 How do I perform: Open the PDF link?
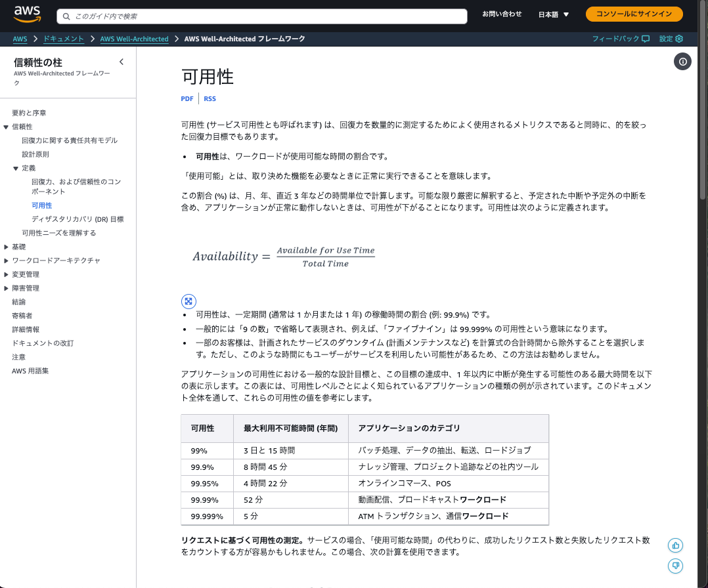pos(187,99)
